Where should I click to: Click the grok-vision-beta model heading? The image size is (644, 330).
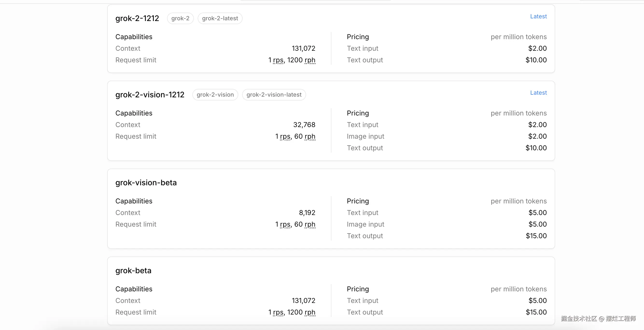click(146, 183)
